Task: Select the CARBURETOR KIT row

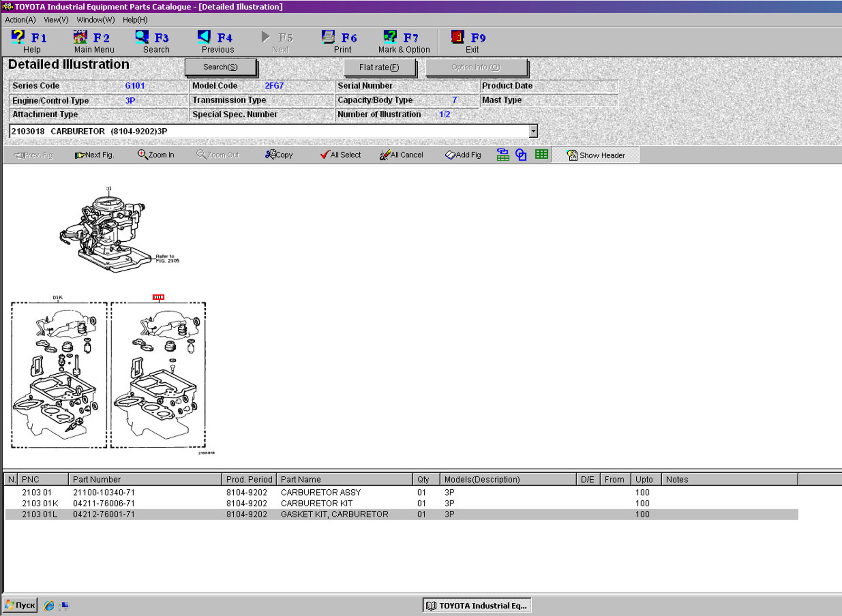Action: click(316, 503)
